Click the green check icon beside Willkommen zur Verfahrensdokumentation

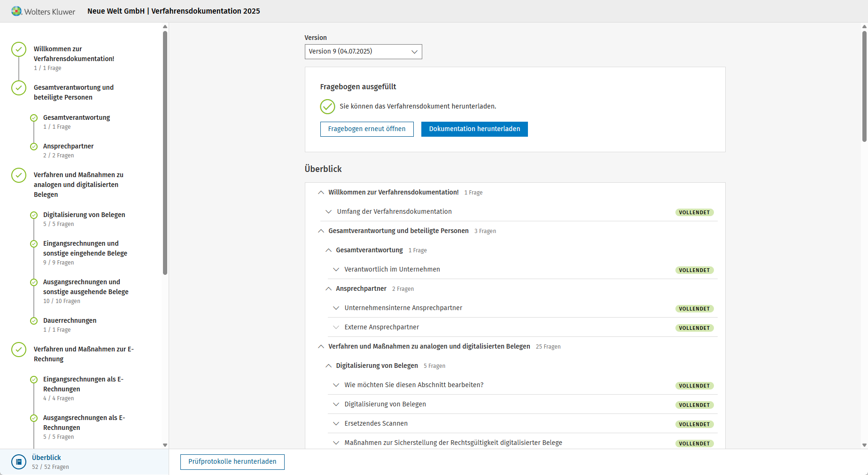(x=19, y=49)
